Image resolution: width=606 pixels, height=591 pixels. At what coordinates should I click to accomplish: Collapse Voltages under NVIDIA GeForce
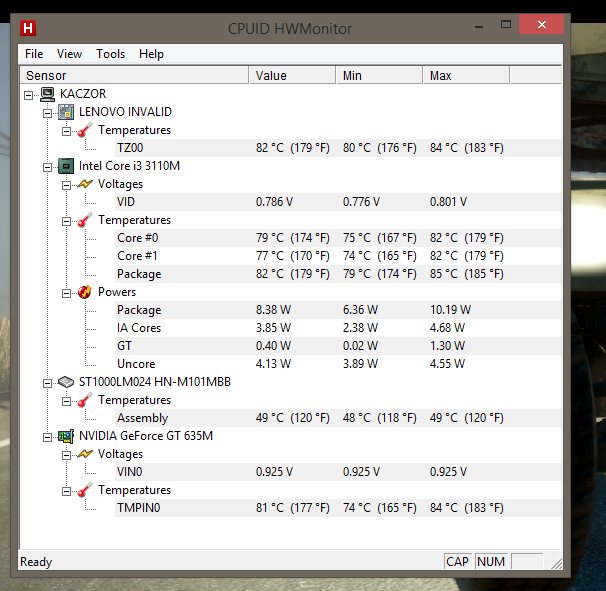click(66, 455)
